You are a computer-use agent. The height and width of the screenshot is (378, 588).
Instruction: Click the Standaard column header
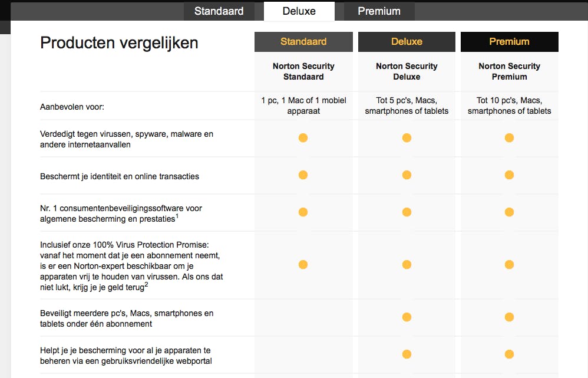pos(303,42)
